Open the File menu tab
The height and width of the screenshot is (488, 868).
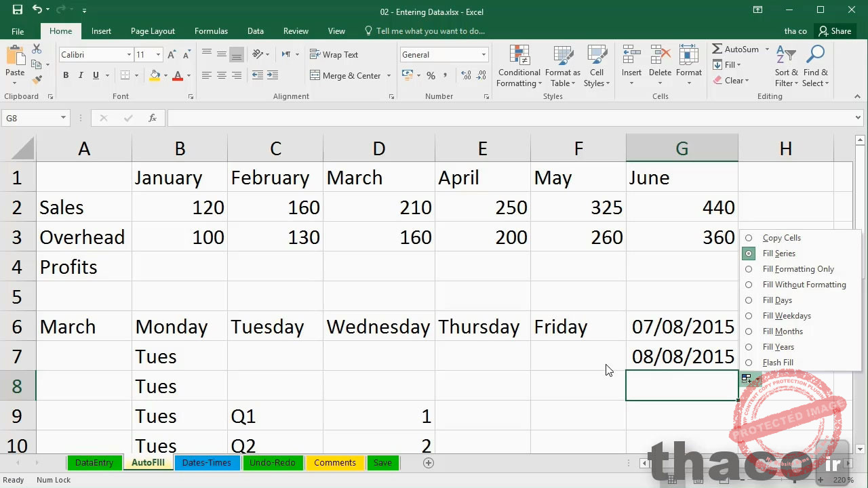(x=18, y=31)
